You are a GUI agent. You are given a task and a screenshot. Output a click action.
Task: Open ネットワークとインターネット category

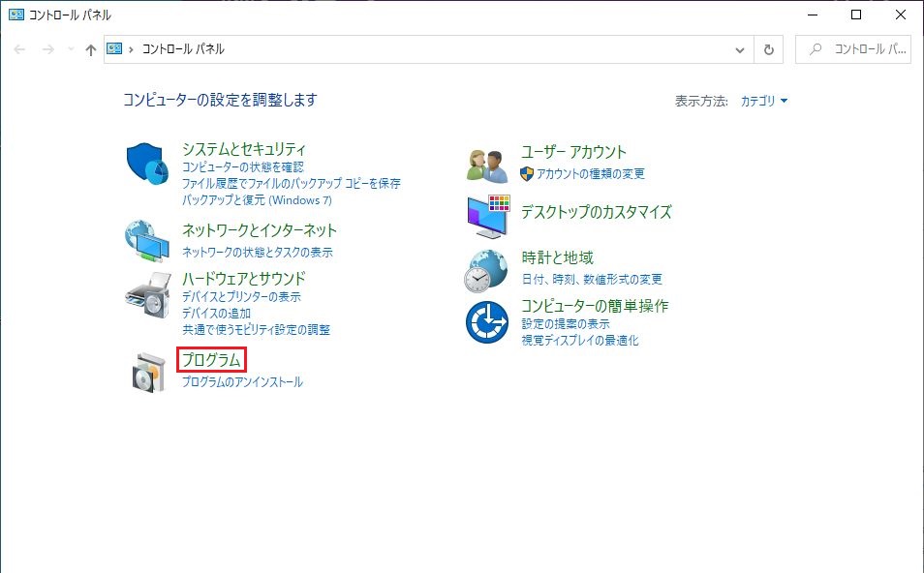[x=260, y=230]
